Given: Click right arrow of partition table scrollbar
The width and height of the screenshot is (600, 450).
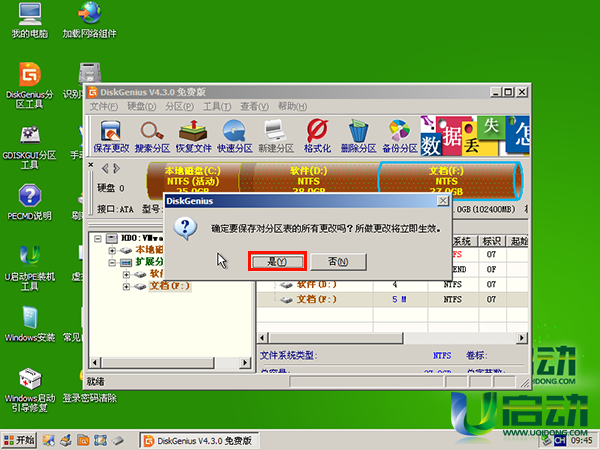Looking at the screenshot, I should pos(522,338).
